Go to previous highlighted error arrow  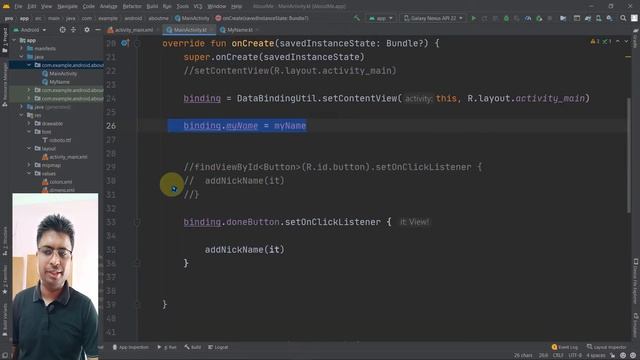(x=618, y=41)
